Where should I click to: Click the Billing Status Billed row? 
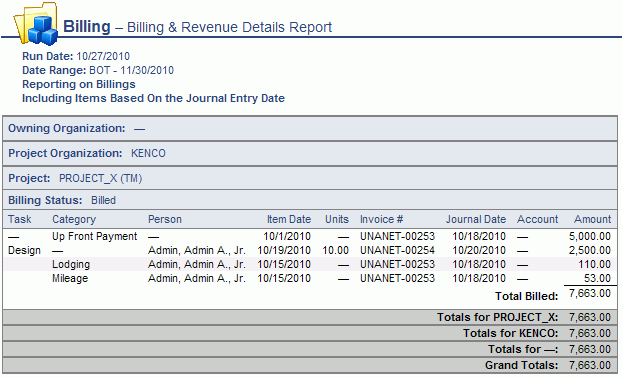point(310,200)
